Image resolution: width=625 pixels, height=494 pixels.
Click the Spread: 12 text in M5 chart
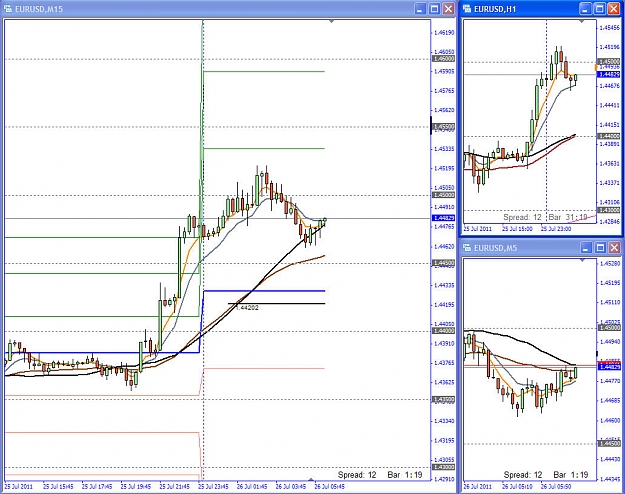[523, 475]
